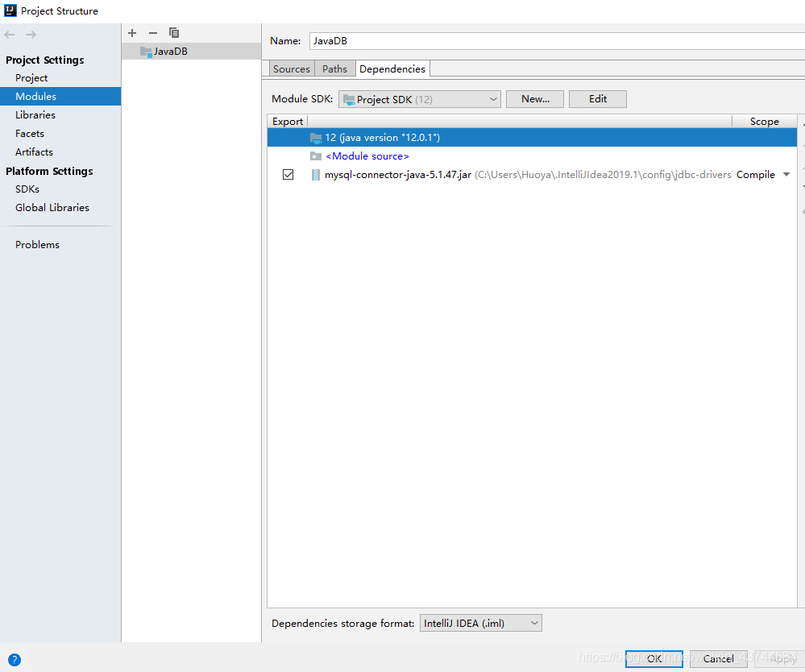Image resolution: width=805 pixels, height=672 pixels.
Task: Click the JavaDB module folder icon
Action: [x=146, y=52]
